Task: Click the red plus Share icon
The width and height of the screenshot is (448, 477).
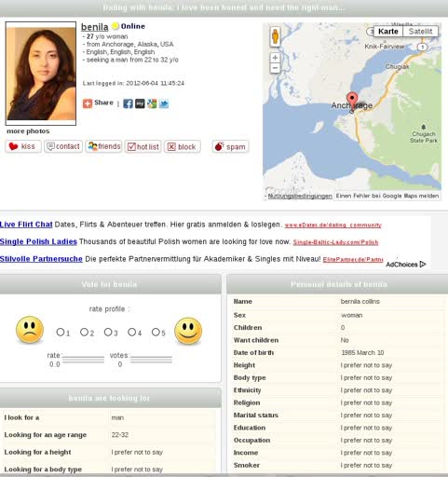Action: point(88,103)
